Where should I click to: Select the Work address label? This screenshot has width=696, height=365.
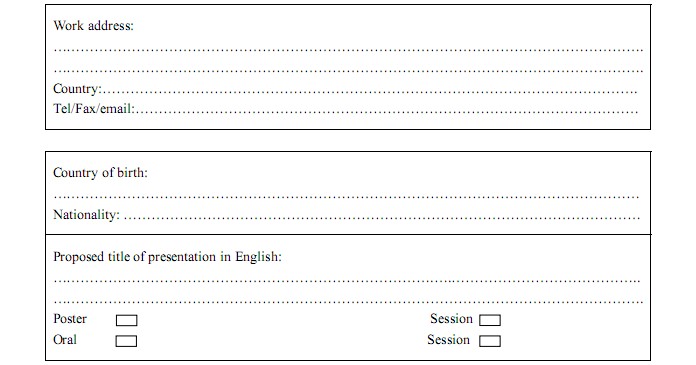[93, 26]
